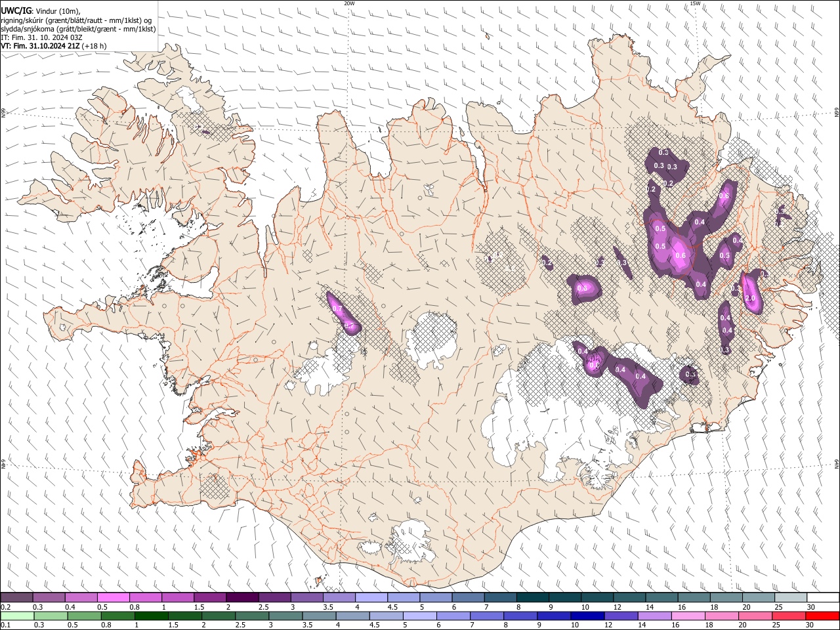The width and height of the screenshot is (840, 630).
Task: Select the light pink lower-legend swatch starting at 16
Action: [x=687, y=616]
